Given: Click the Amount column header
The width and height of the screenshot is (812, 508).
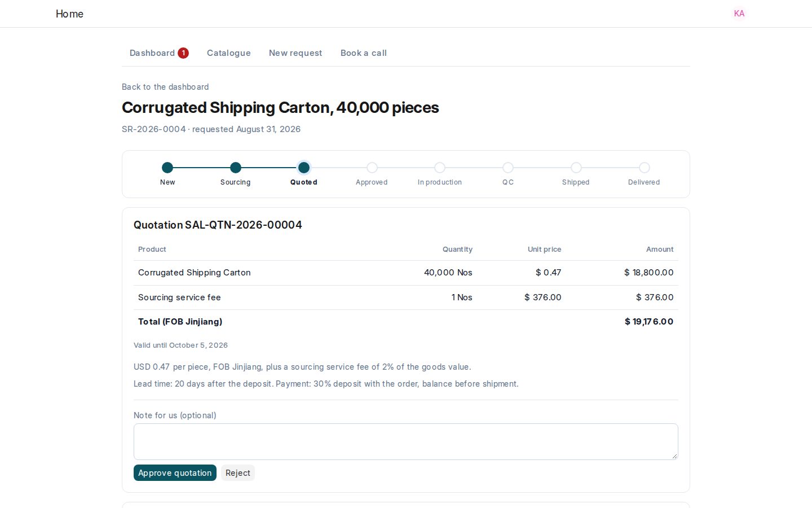Looking at the screenshot, I should tap(660, 249).
